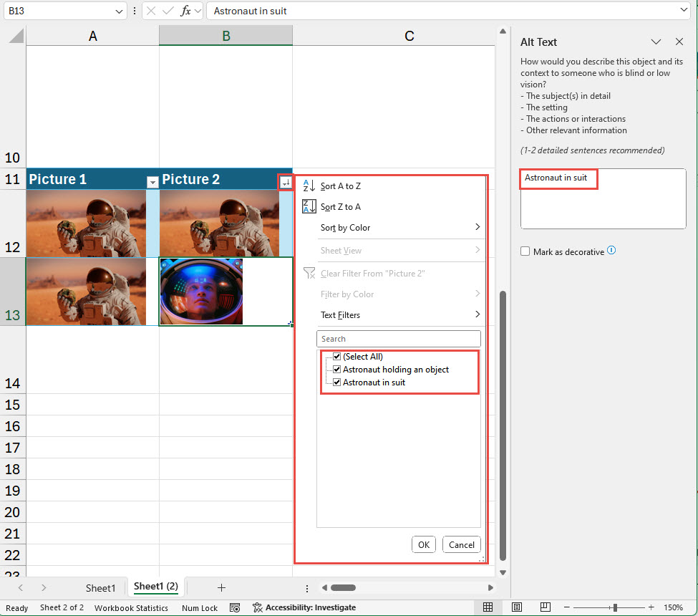This screenshot has height=616, width=698.
Task: Click the macro record icon in status bar
Action: click(x=235, y=607)
